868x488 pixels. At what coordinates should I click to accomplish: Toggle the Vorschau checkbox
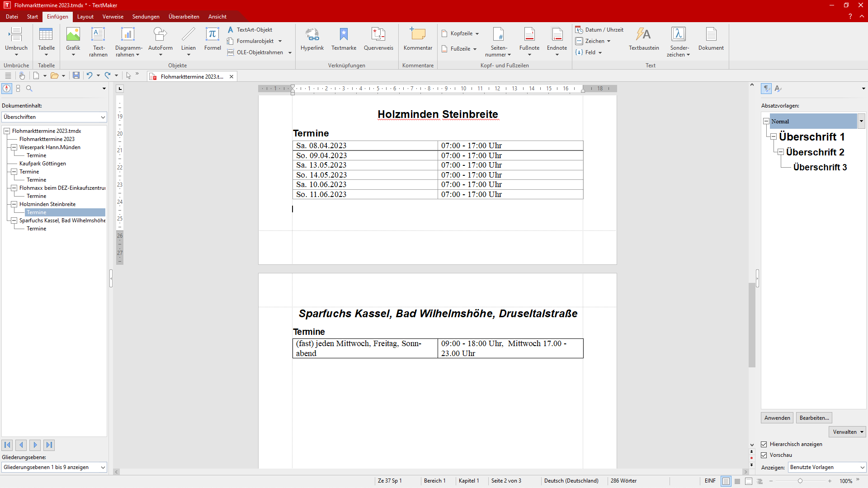coord(764,455)
